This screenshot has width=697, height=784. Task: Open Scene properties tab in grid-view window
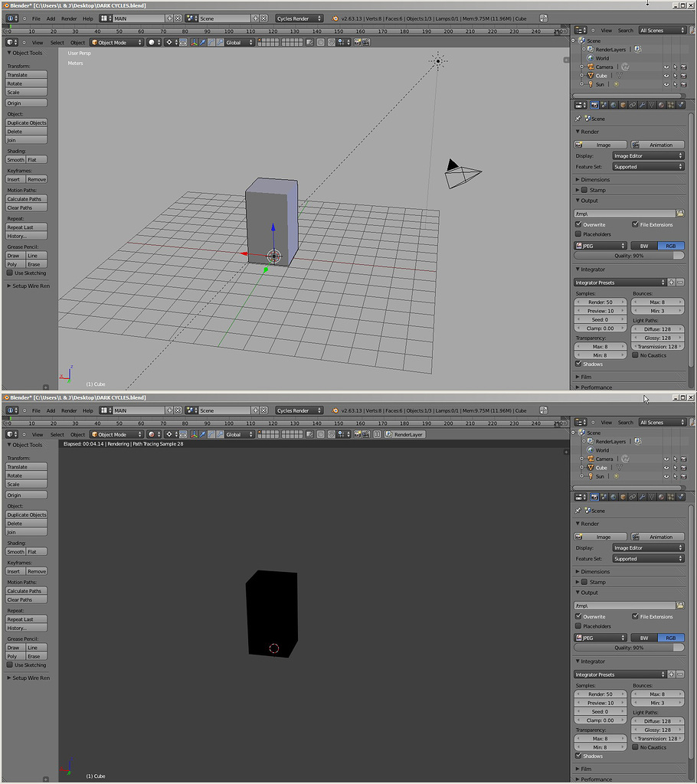tap(604, 105)
